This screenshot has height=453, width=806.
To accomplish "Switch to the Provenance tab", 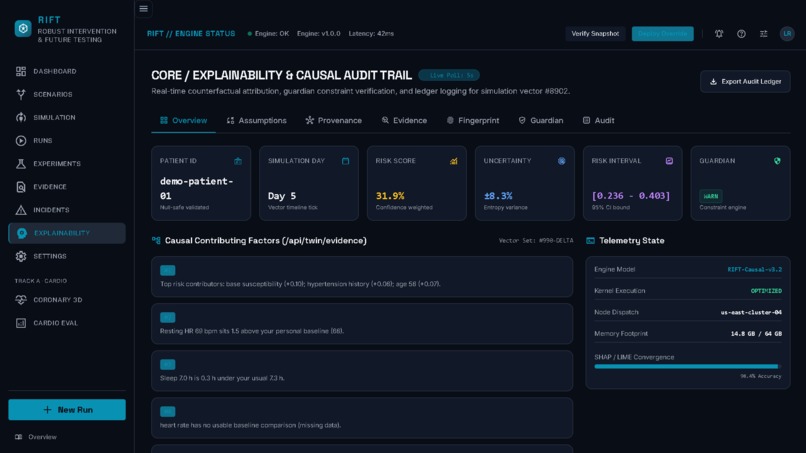I will tap(334, 120).
